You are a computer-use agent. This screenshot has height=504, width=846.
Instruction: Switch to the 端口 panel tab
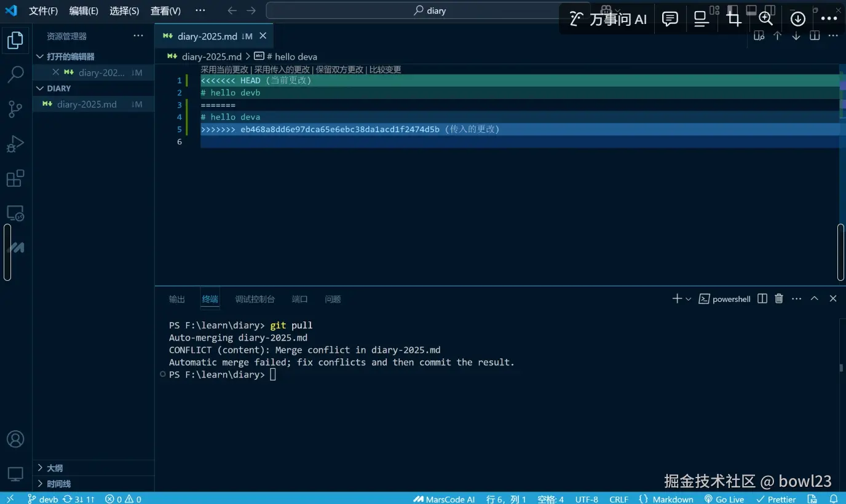point(300,299)
